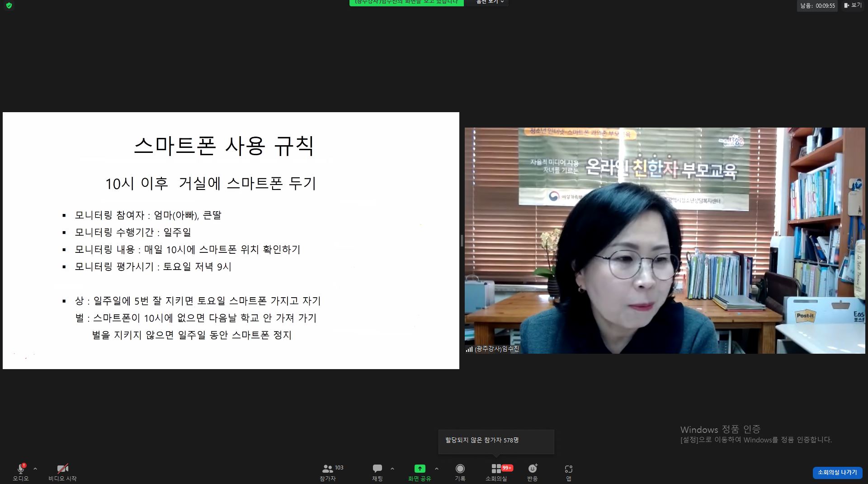Viewport: 868px width, 484px height.
Task: Click the Leave Breakout Room button
Action: [837, 472]
